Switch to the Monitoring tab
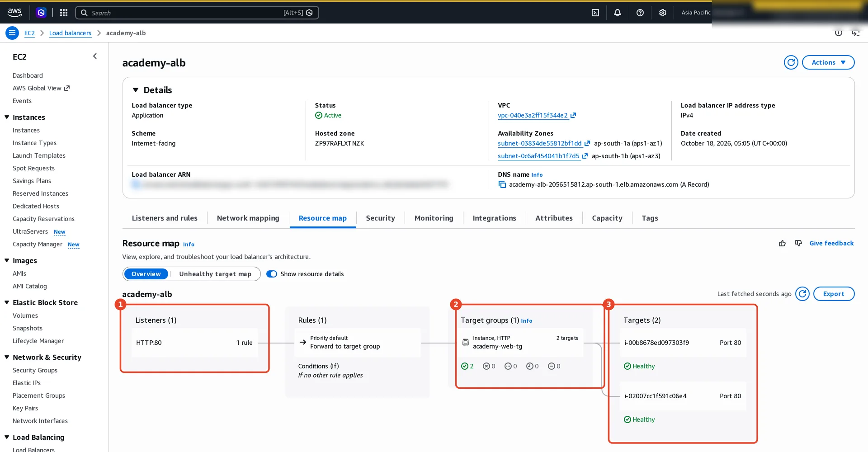 tap(434, 218)
